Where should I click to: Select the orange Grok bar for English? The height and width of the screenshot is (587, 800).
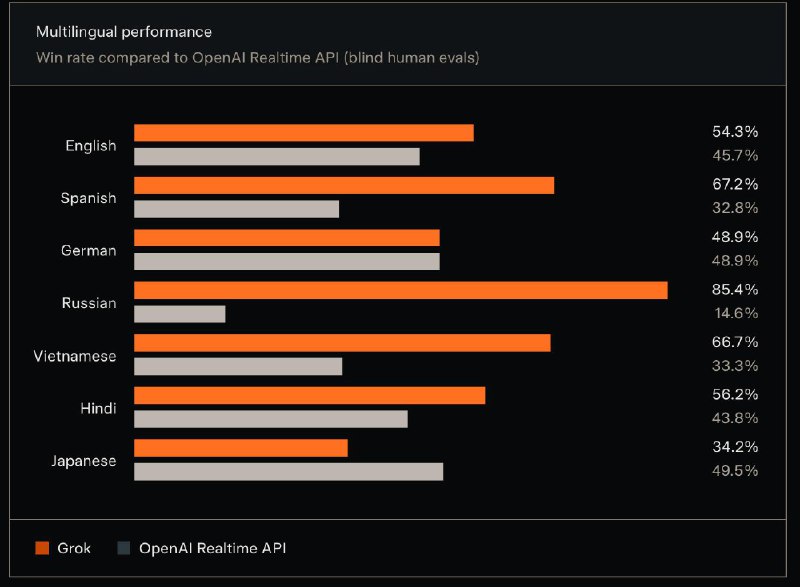(303, 133)
